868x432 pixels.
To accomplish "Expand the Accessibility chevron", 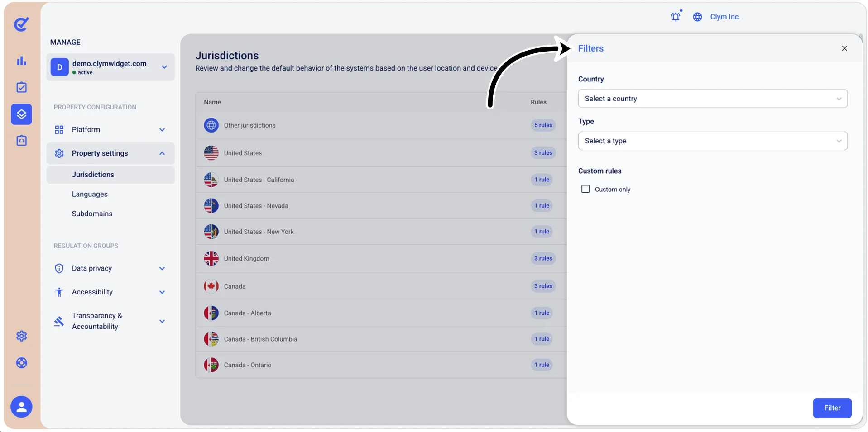I will pos(162,292).
